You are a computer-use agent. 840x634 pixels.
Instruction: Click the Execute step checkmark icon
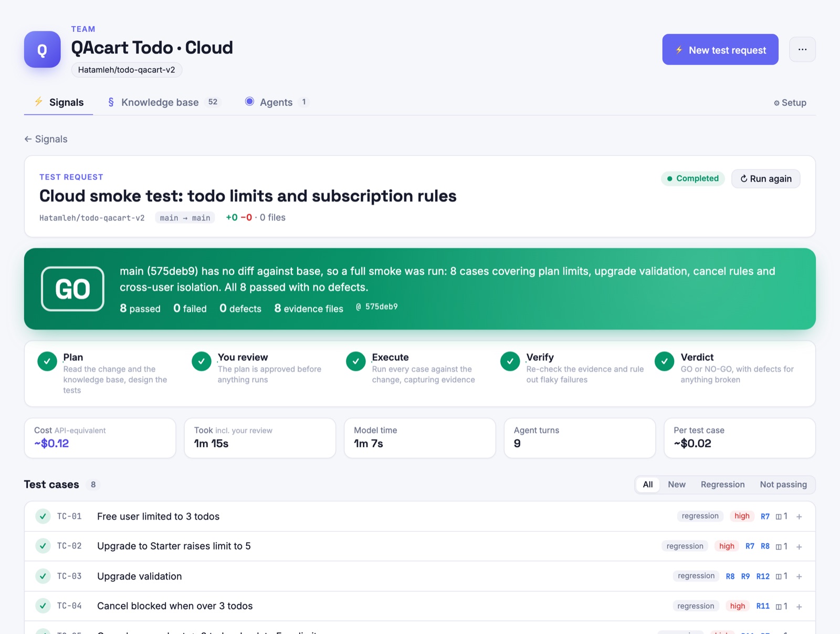pos(356,361)
